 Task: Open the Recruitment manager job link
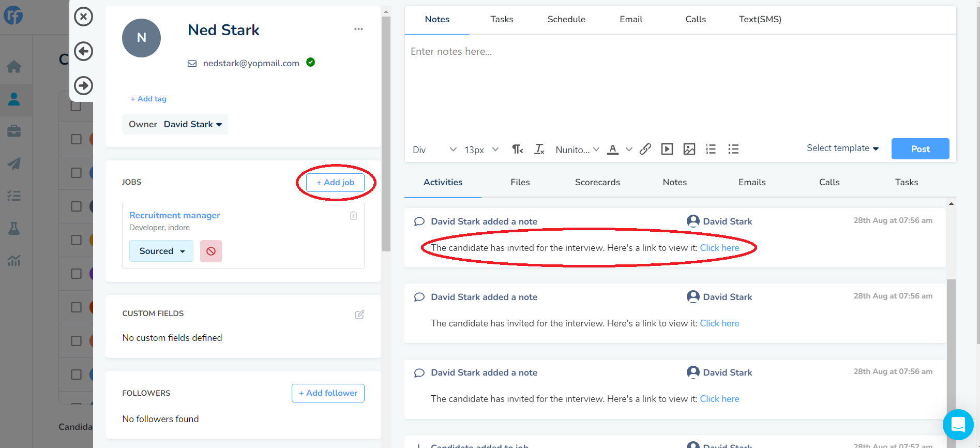click(175, 215)
